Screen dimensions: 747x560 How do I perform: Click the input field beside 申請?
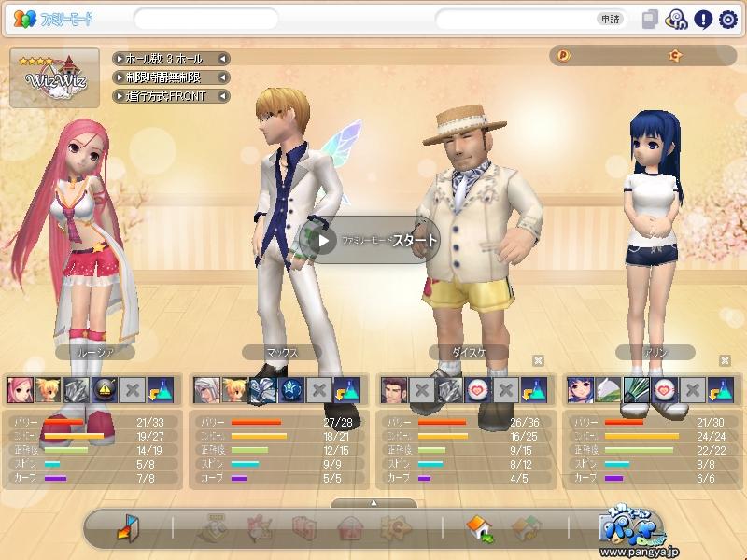point(514,19)
